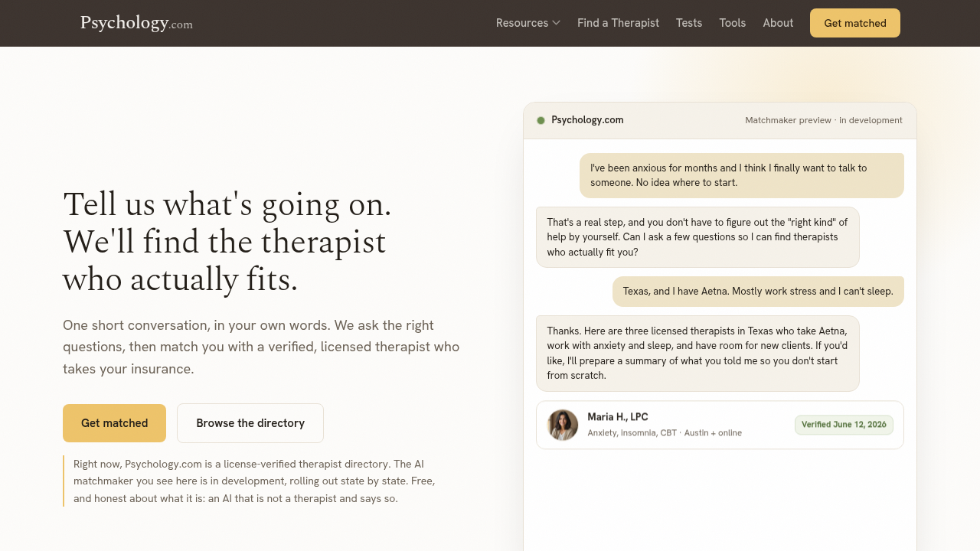Image resolution: width=980 pixels, height=551 pixels.
Task: Click the Psychology.com logo in the header
Action: point(136,23)
